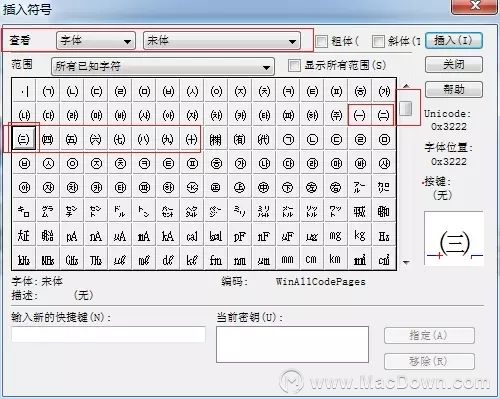The image size is (500, 399).
Task: Select the pA unit symbol
Action: (72, 236)
